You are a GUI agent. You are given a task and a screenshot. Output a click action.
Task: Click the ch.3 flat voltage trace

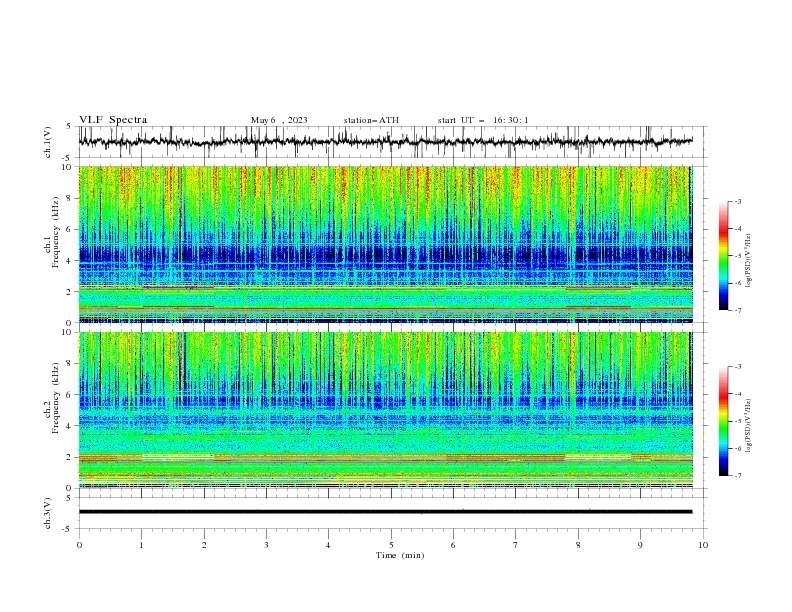pyautogui.click(x=385, y=512)
